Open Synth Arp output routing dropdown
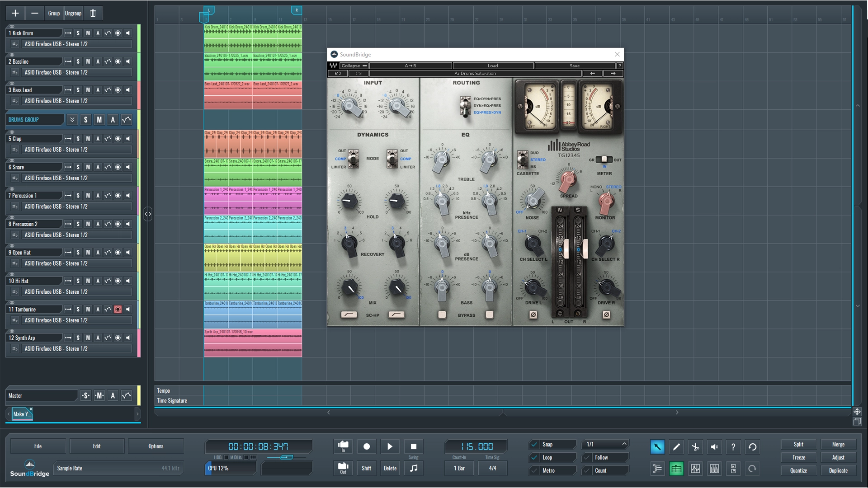Screen dimensions: 868x488 [77, 349]
